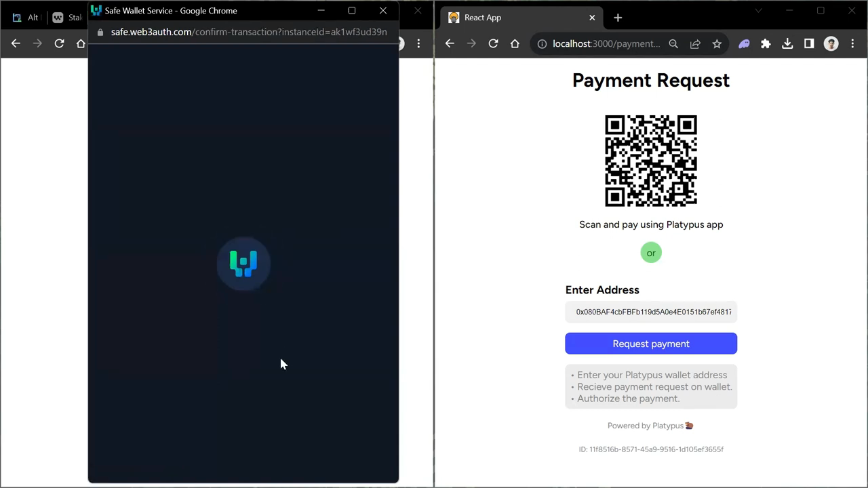Image resolution: width=868 pixels, height=488 pixels.
Task: Reload the React App page
Action: [x=493, y=43]
